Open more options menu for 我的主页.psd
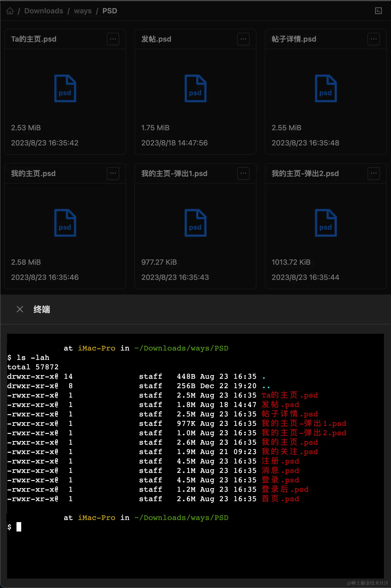Screen dimensions: 391x588 click(113, 173)
